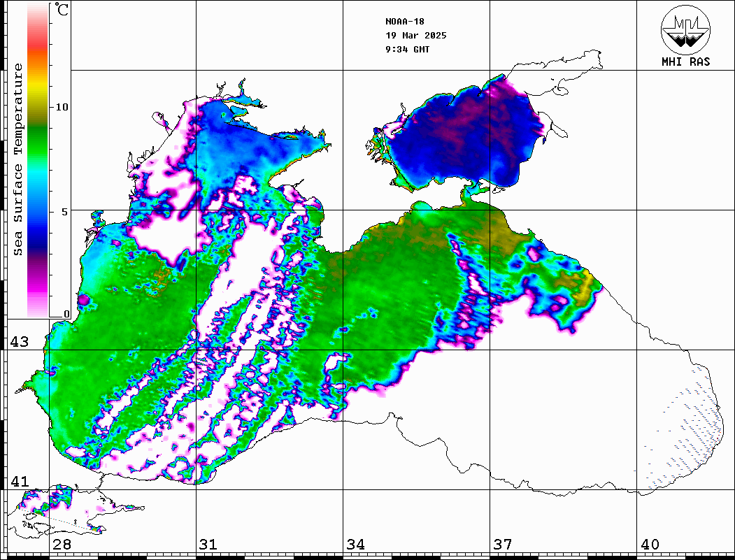The width and height of the screenshot is (735, 560).
Task: Click latitude label '41'
Action: [x=20, y=482]
